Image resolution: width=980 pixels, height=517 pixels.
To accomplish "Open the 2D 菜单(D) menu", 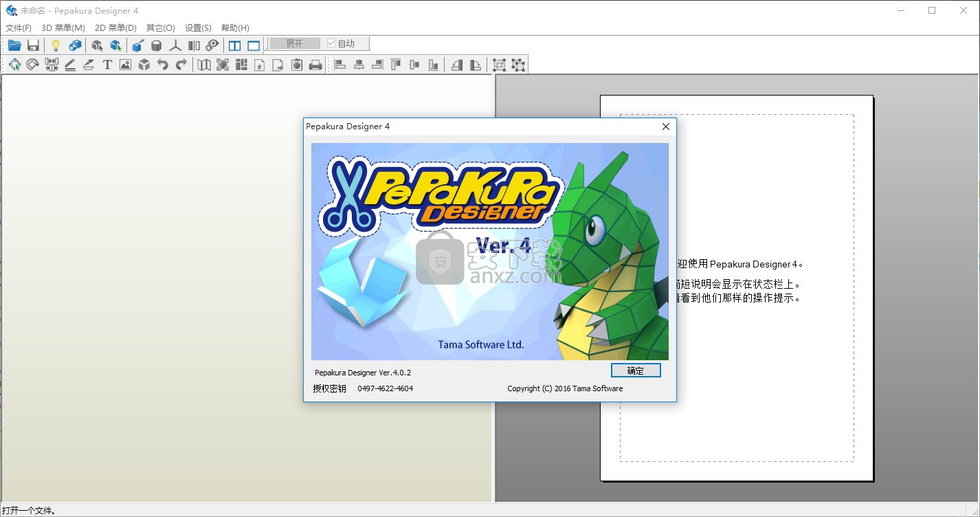I will [x=115, y=28].
